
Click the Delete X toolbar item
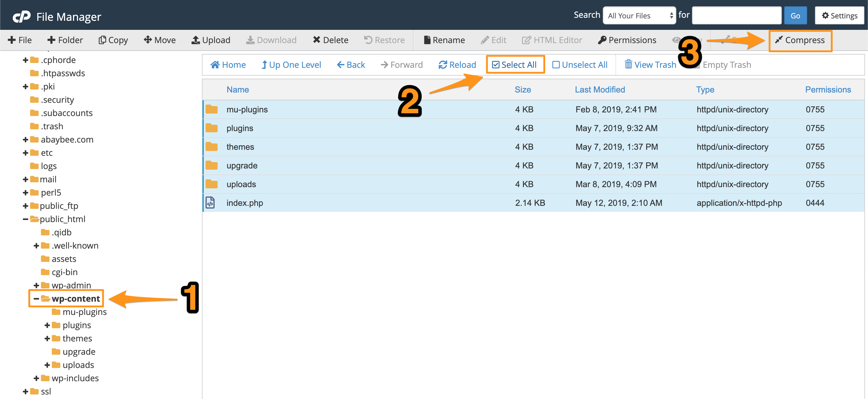(x=330, y=40)
